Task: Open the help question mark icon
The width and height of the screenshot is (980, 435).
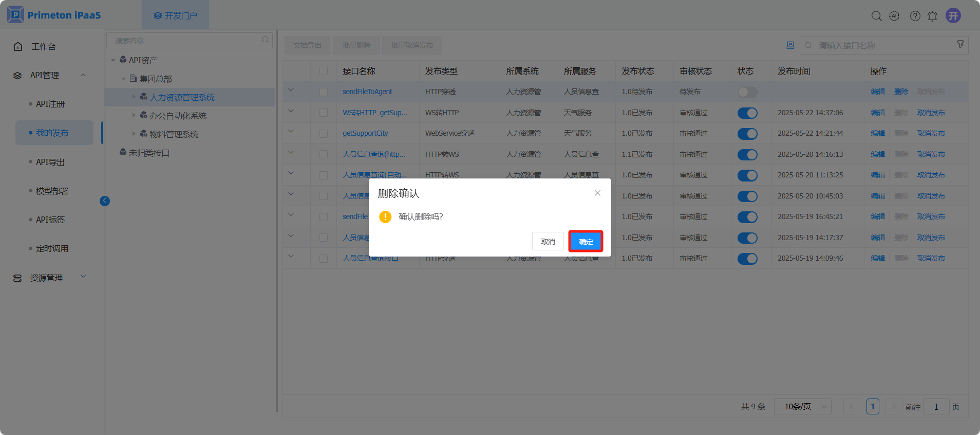Action: (915, 16)
